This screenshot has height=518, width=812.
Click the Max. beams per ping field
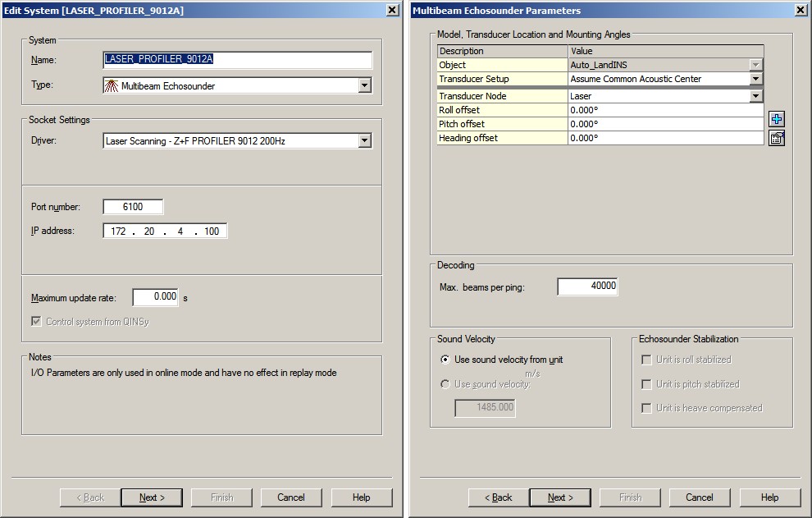[x=587, y=287]
